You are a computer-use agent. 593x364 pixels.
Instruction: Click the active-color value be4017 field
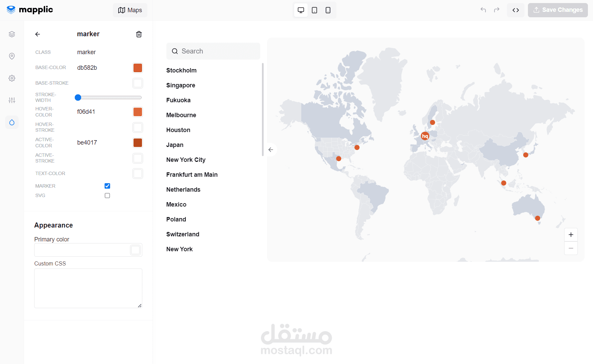[87, 143]
